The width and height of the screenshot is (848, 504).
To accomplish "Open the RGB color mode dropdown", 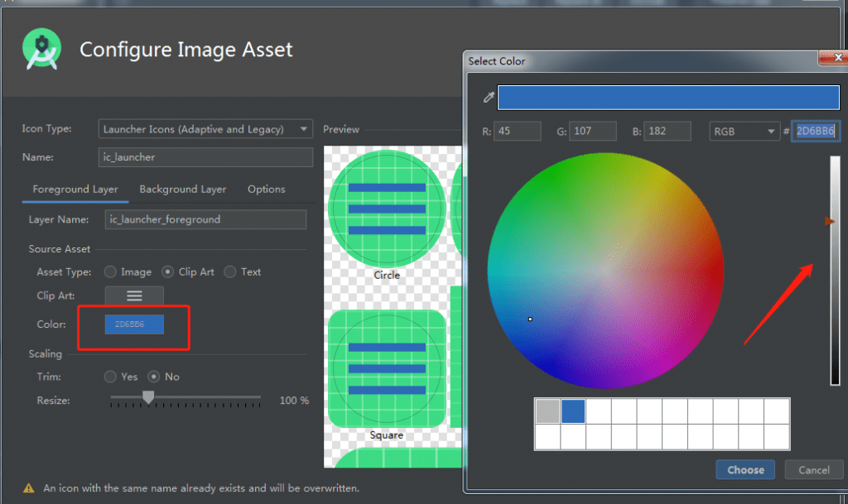I will (x=744, y=131).
